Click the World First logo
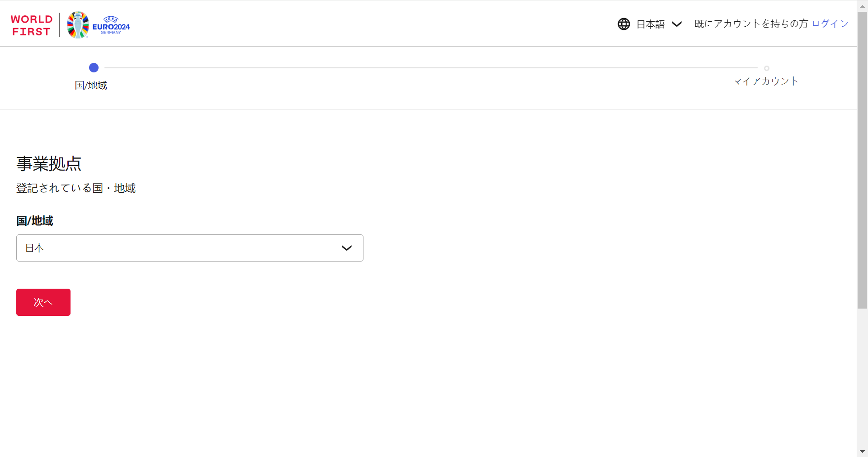868x457 pixels. (x=31, y=25)
